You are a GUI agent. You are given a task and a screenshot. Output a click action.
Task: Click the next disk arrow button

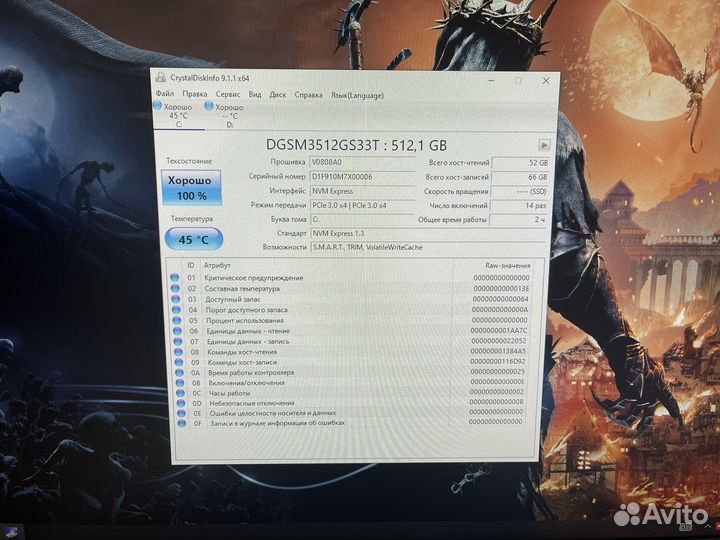pyautogui.click(x=544, y=145)
